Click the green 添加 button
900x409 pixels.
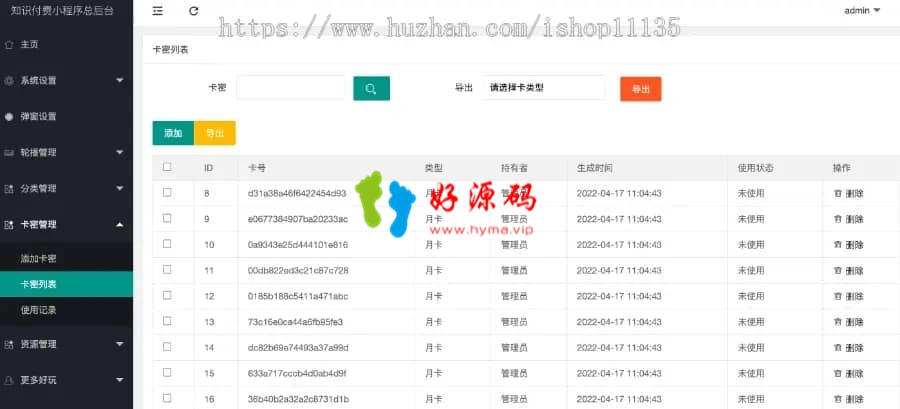(173, 133)
